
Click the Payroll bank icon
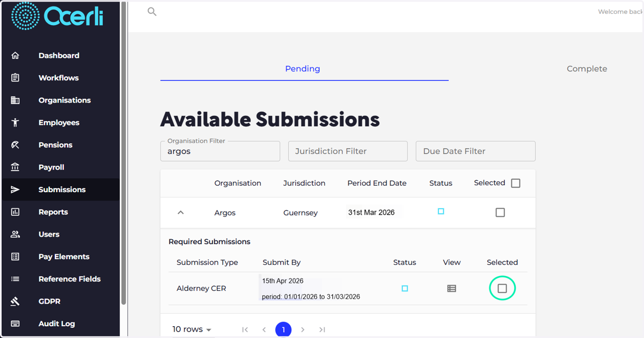click(15, 167)
